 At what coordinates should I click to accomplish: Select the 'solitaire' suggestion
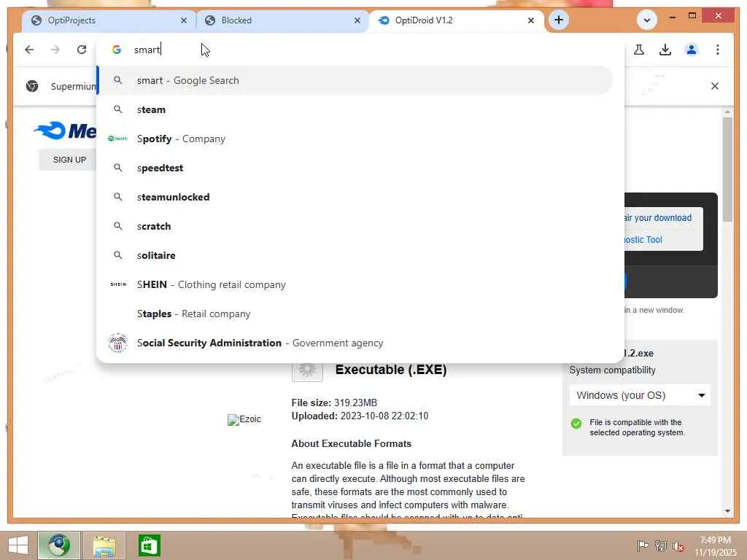pyautogui.click(x=355, y=255)
